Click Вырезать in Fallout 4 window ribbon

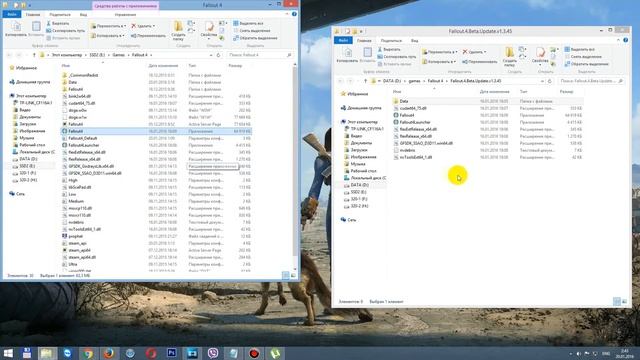58,24
